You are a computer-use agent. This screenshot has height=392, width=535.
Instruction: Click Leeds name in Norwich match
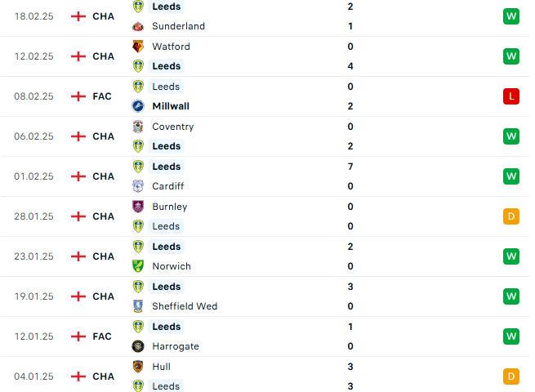coord(166,247)
